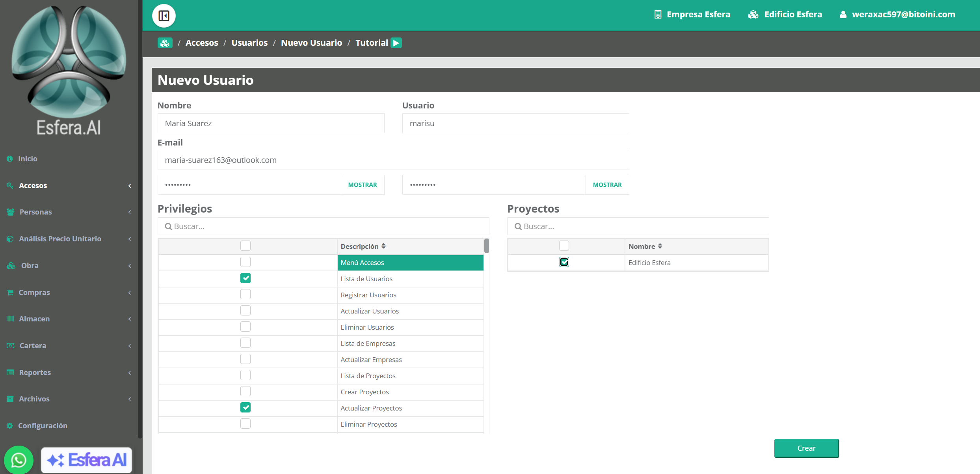Open the Inicio menu item
The image size is (980, 474).
tap(28, 159)
